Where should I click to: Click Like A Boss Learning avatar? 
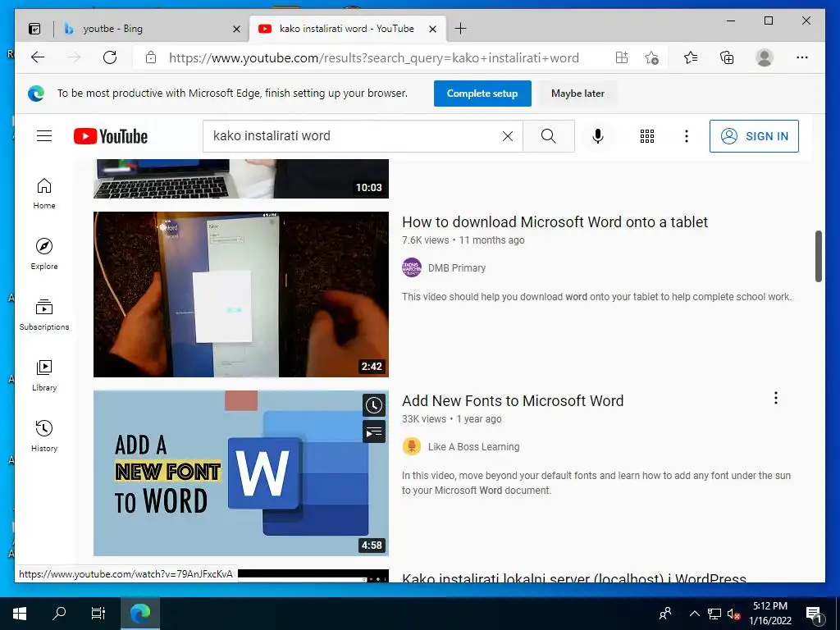click(412, 446)
